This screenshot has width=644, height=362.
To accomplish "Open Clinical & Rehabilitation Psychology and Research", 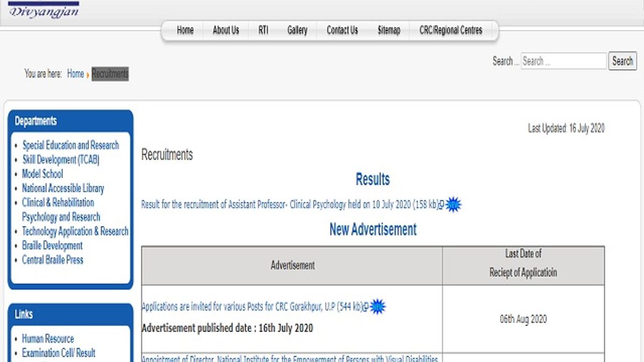I will click(x=61, y=210).
